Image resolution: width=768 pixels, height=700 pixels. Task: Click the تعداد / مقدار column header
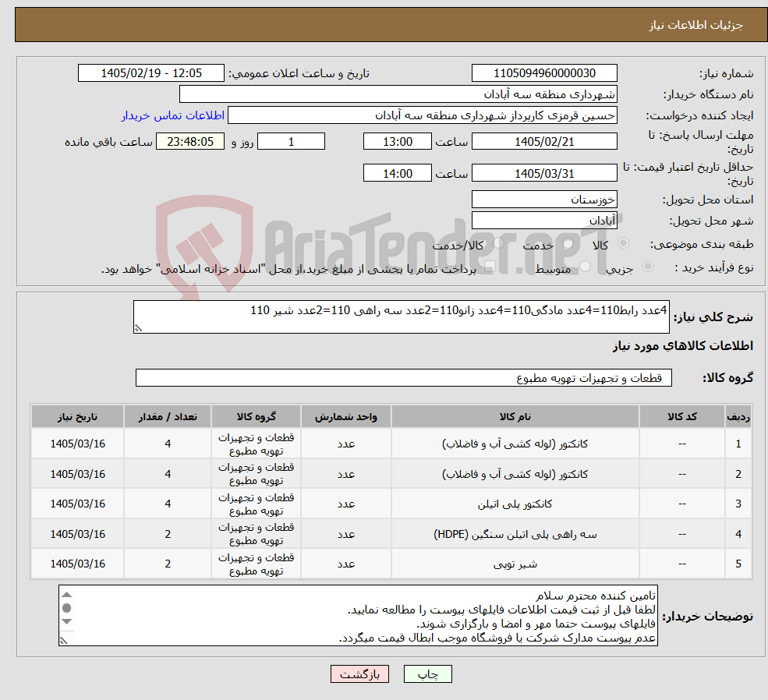coord(168,416)
